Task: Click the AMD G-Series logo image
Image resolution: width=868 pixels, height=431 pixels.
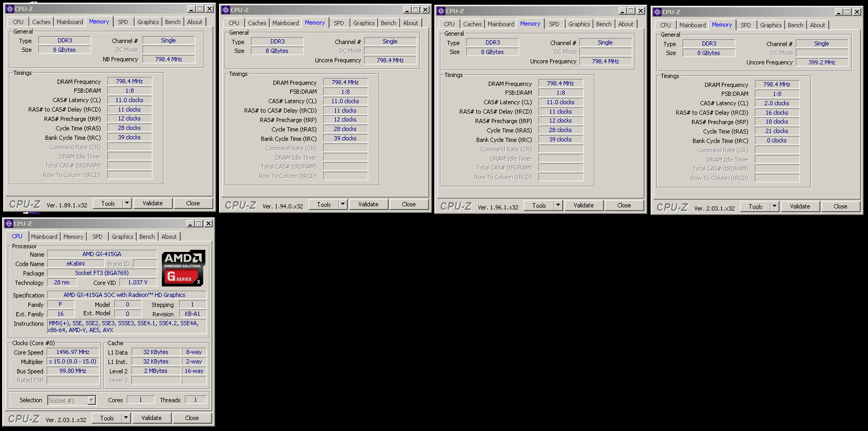Action: tap(183, 268)
